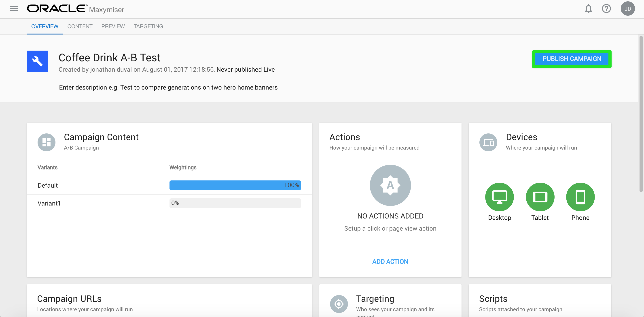This screenshot has height=317, width=644.
Task: Open the help question mark icon
Action: [606, 9]
